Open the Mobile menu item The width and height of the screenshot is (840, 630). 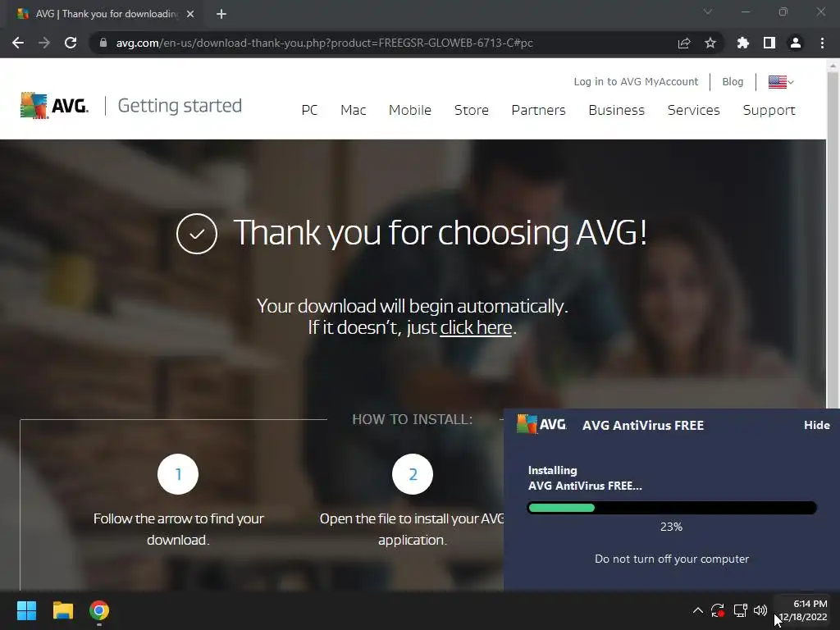pos(410,110)
